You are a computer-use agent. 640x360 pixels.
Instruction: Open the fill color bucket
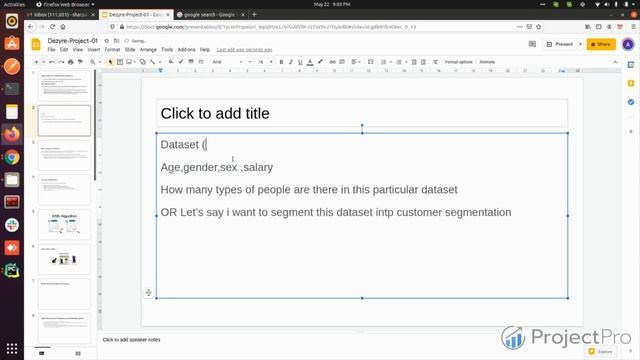pos(171,62)
